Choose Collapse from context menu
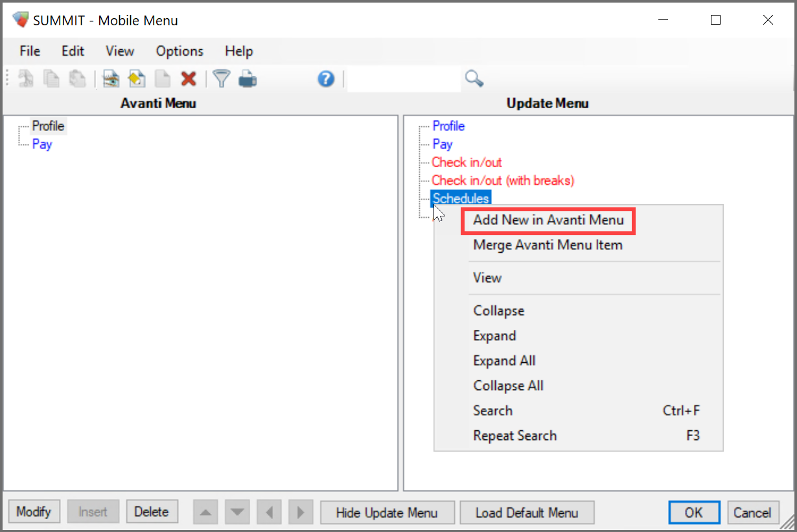The width and height of the screenshot is (797, 532). click(x=499, y=311)
